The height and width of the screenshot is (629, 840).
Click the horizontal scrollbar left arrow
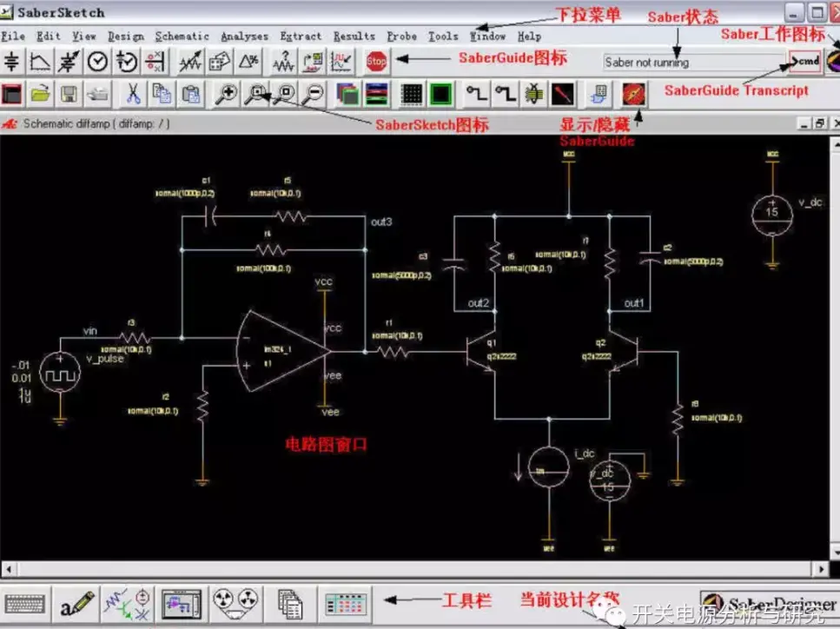8,568
